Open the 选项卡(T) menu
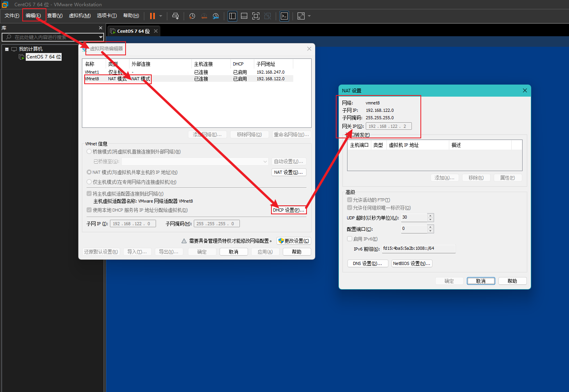The width and height of the screenshot is (569, 392). 107,16
